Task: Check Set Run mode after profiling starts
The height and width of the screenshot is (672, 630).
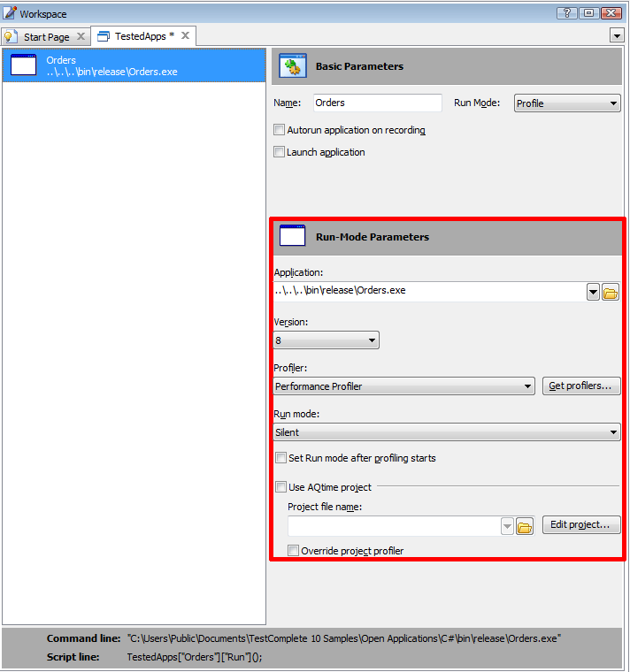Action: tap(280, 458)
